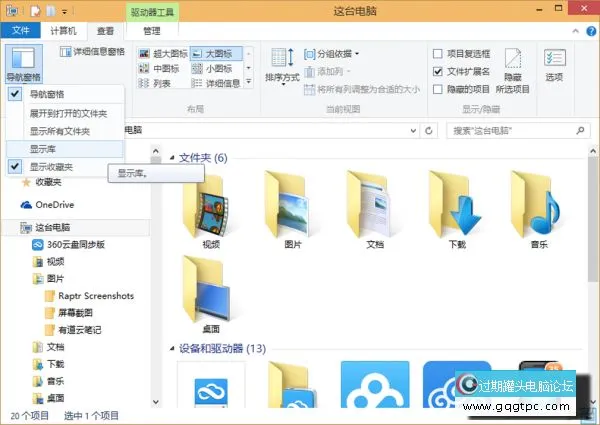
Task: Collapse the ribbon with the up chevron
Action: pyautogui.click(x=575, y=31)
